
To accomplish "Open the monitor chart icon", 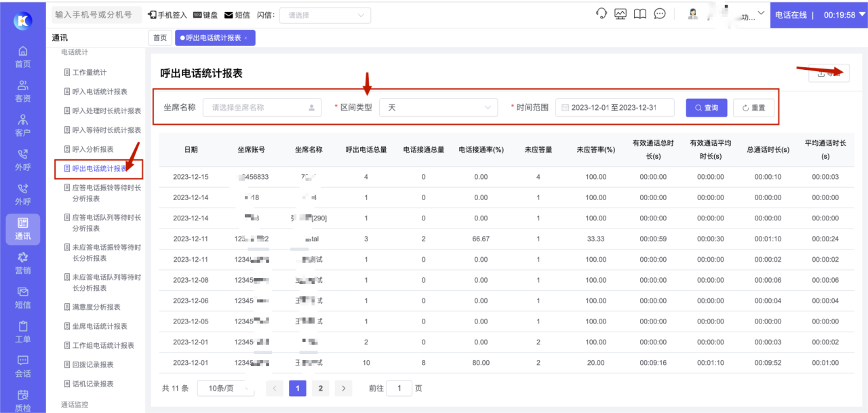I will coord(620,14).
